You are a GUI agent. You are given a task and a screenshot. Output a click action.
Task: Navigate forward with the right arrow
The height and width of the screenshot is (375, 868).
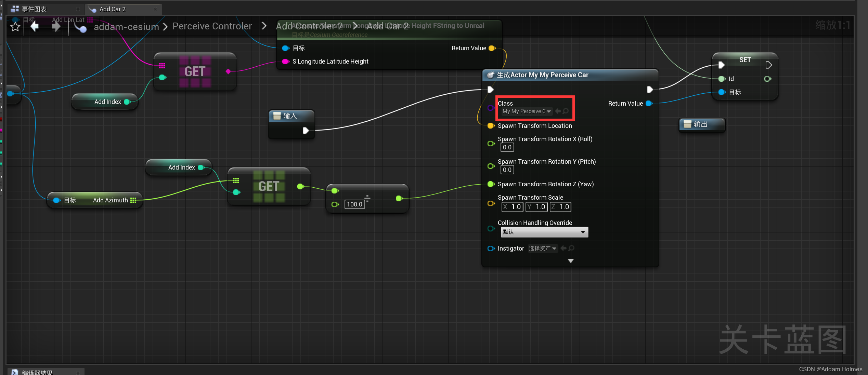[x=56, y=26]
